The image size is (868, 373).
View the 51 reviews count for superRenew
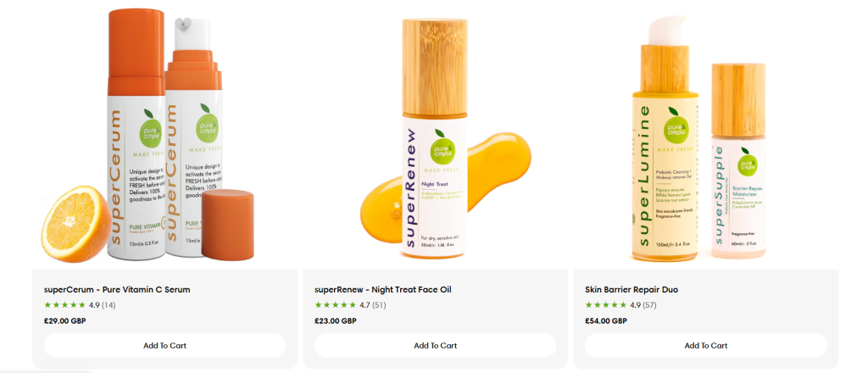click(379, 305)
